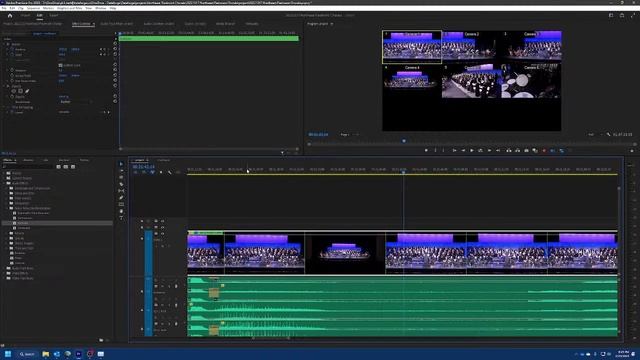Screen dimensions: 640x360
Task: Create an ellipse mask under Opacity
Action: click(14, 91)
